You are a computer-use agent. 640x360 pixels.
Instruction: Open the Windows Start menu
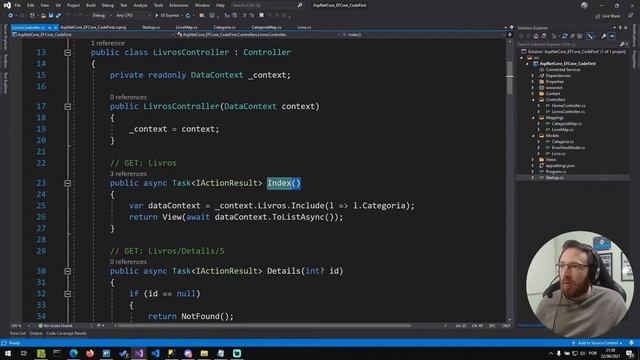point(8,353)
